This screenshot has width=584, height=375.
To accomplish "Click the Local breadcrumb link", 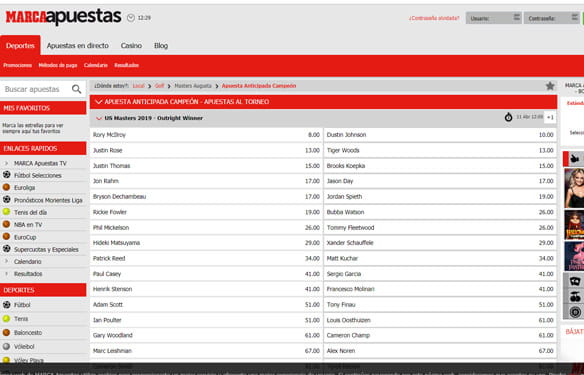I will 139,86.
